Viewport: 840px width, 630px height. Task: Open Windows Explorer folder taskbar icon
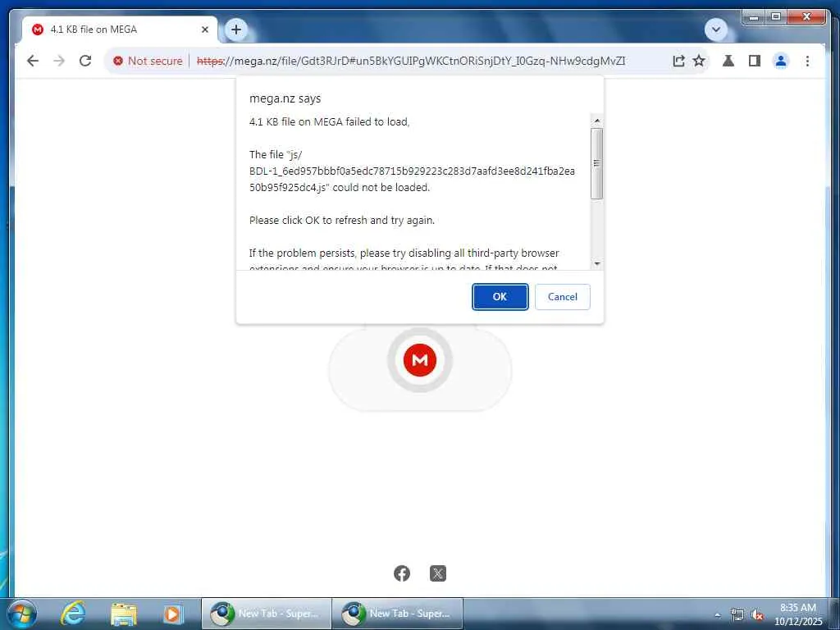(124, 614)
